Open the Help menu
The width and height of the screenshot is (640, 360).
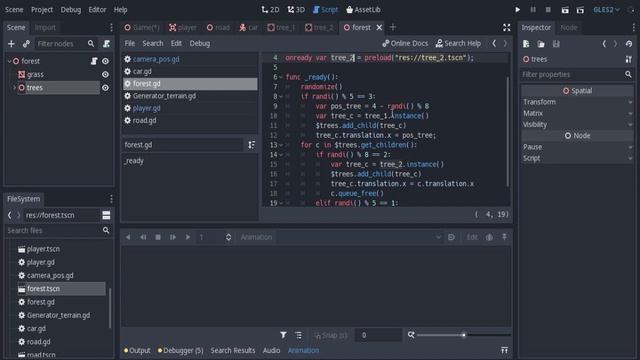pyautogui.click(x=120, y=9)
